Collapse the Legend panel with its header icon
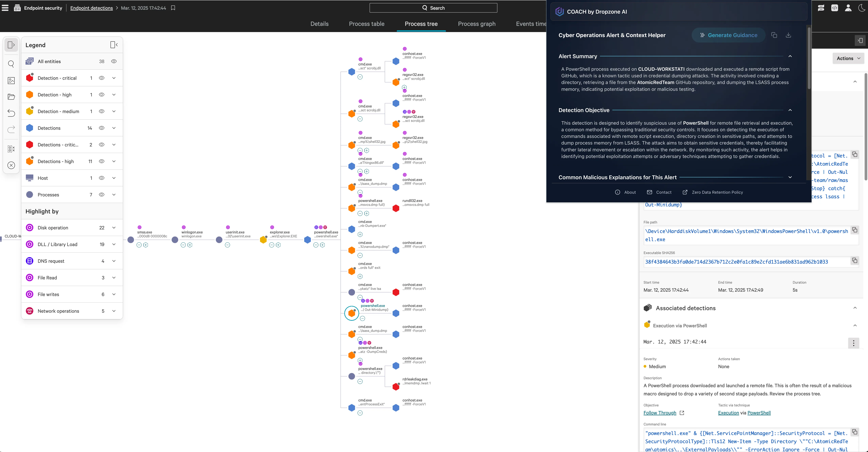The height and width of the screenshot is (452, 868). (114, 45)
